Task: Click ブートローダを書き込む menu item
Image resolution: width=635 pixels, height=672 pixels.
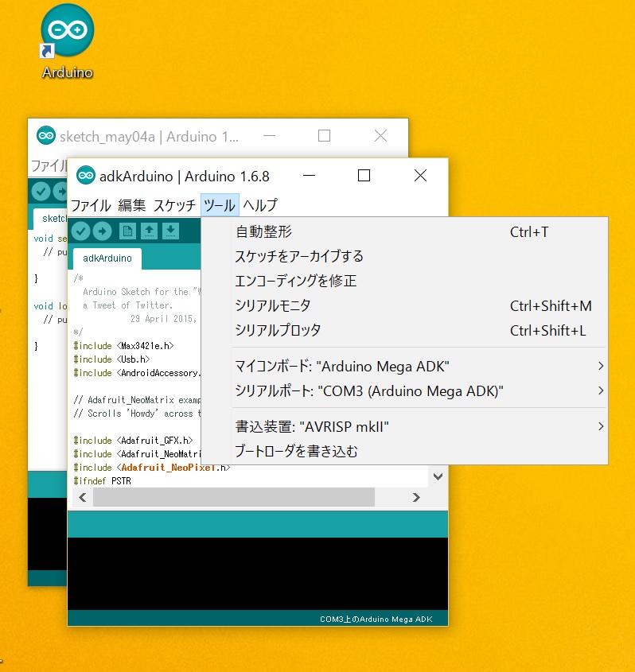Action: (296, 451)
